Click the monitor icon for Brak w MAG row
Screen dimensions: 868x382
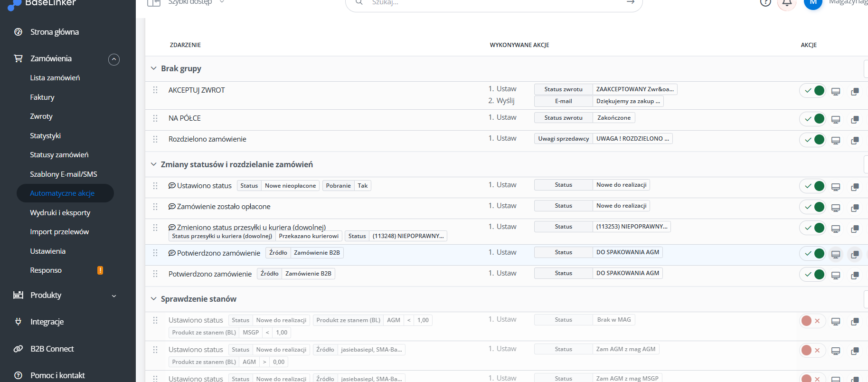[x=836, y=322]
